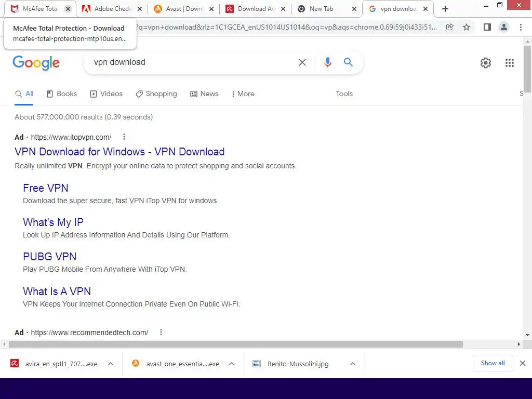The height and width of the screenshot is (399, 532).
Task: Bookmark this page with the star icon
Action: pyautogui.click(x=467, y=27)
